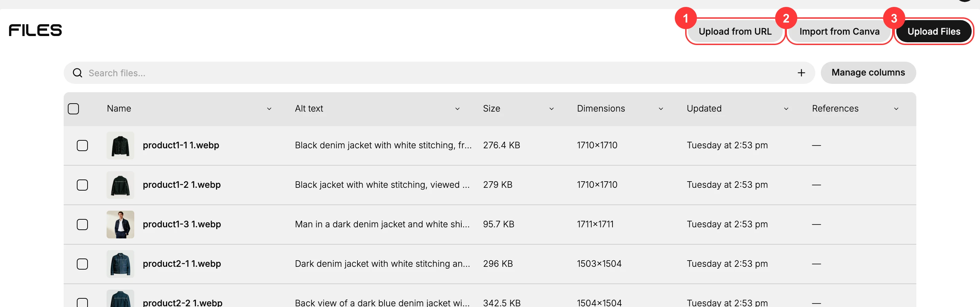Click the Upload from URL button
This screenshot has height=307, width=980.
tap(735, 31)
